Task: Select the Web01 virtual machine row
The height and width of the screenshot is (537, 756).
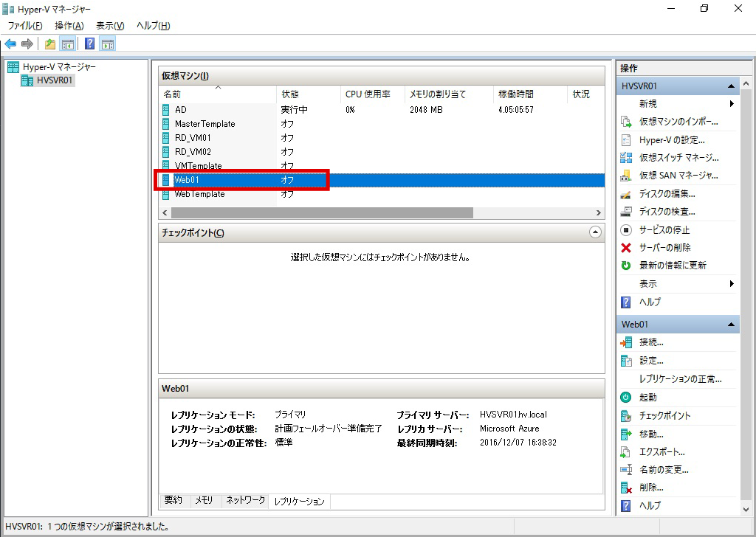Action: point(382,180)
